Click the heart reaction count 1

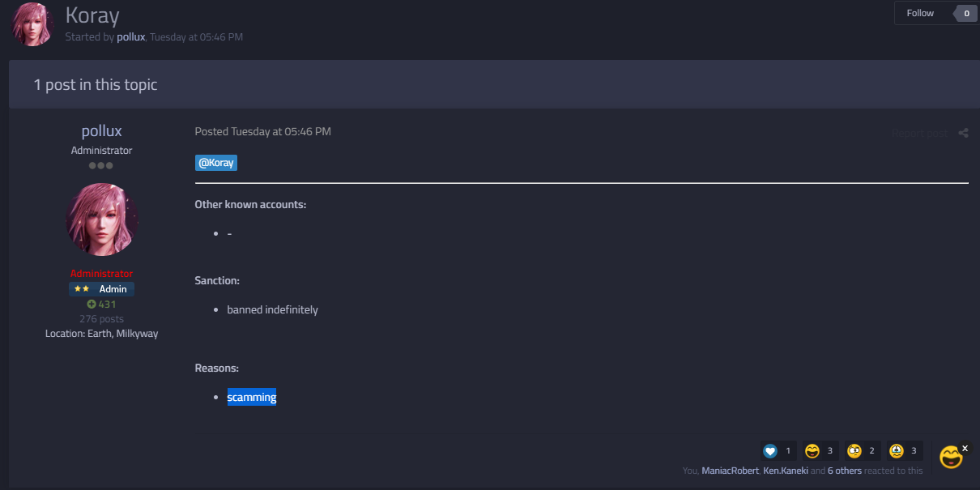788,451
